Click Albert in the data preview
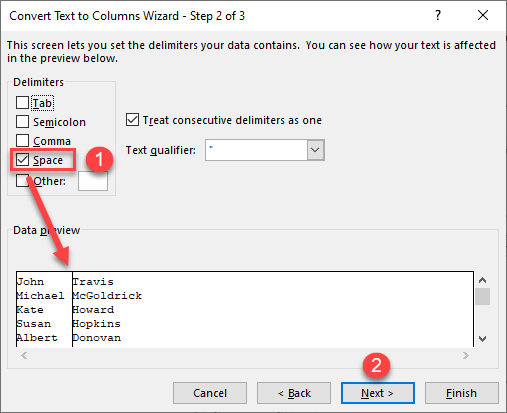Image resolution: width=507 pixels, height=413 pixels. (37, 338)
